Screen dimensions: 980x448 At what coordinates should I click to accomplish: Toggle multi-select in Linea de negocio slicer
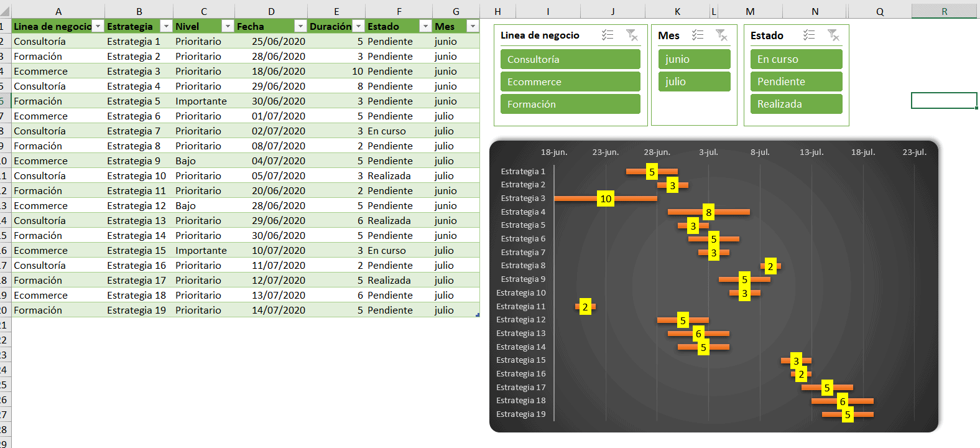pos(608,35)
